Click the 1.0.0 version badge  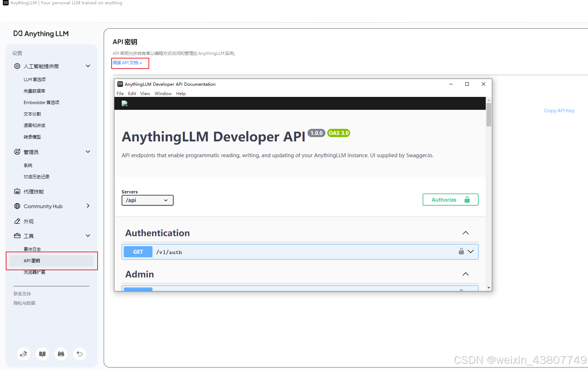pyautogui.click(x=316, y=133)
